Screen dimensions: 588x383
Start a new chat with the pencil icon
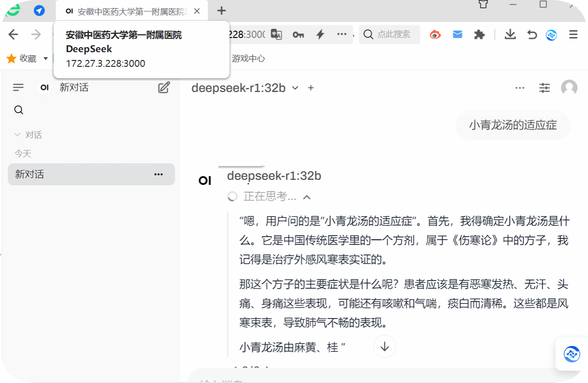164,87
